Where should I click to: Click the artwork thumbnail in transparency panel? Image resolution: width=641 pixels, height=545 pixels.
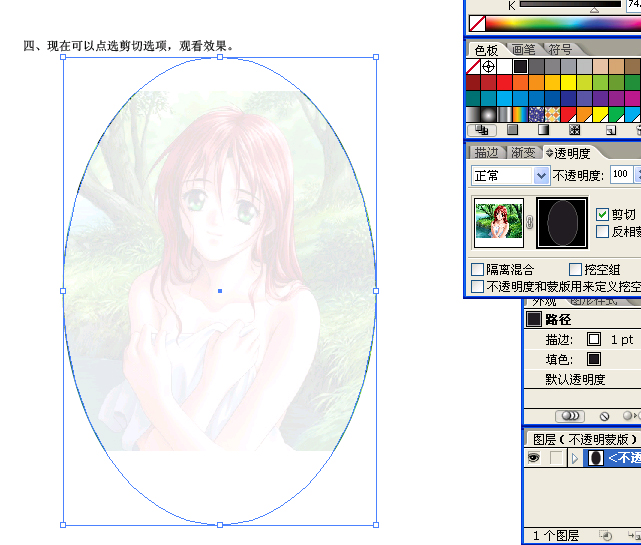coord(498,223)
